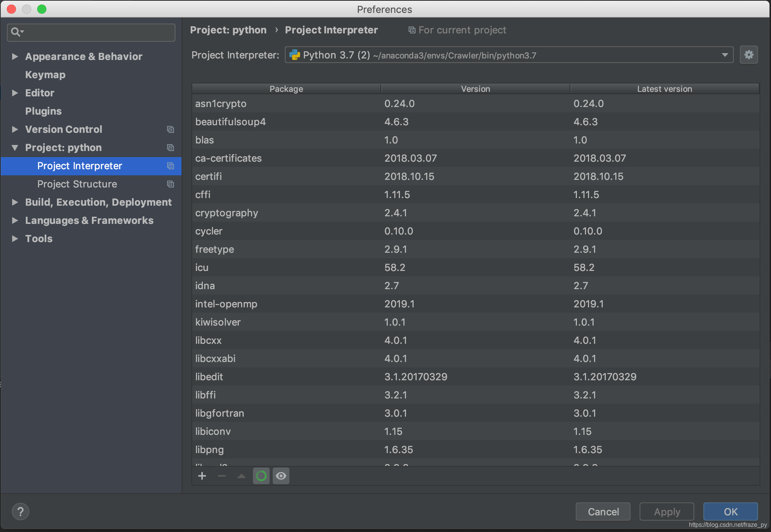771x532 pixels.
Task: Toggle the show early releases eye icon
Action: (281, 476)
